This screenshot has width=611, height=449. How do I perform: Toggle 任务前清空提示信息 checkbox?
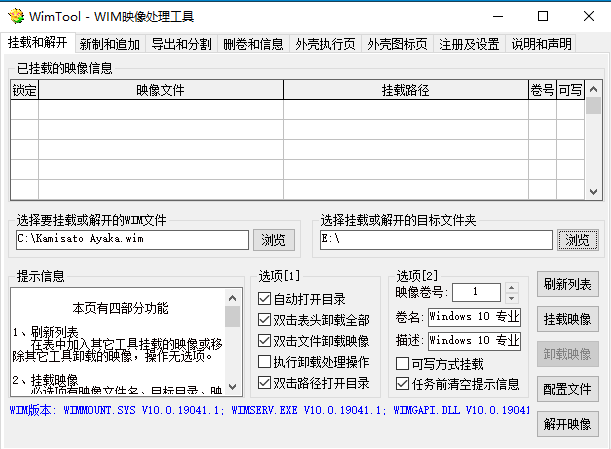point(458,384)
